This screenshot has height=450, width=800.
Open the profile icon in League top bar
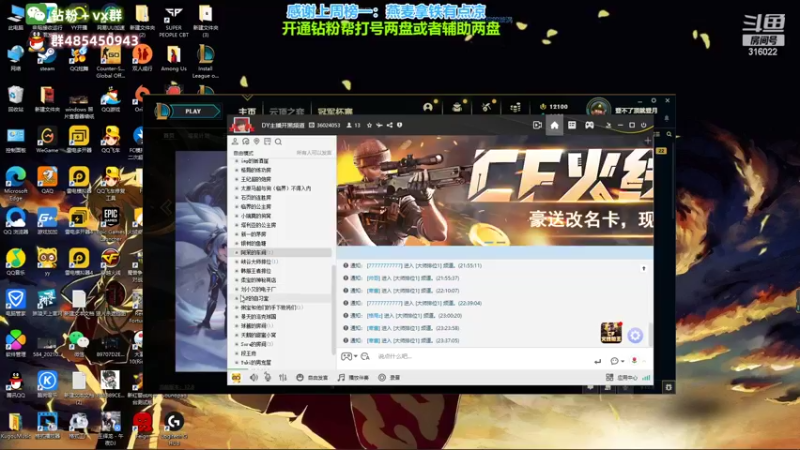[x=428, y=107]
